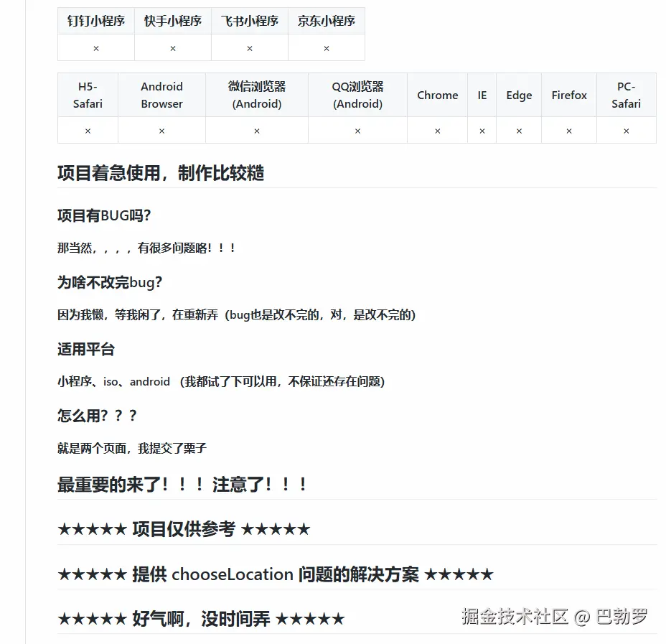The image size is (666, 644).
Task: Click the 钉钉小程序 table header
Action: point(96,21)
